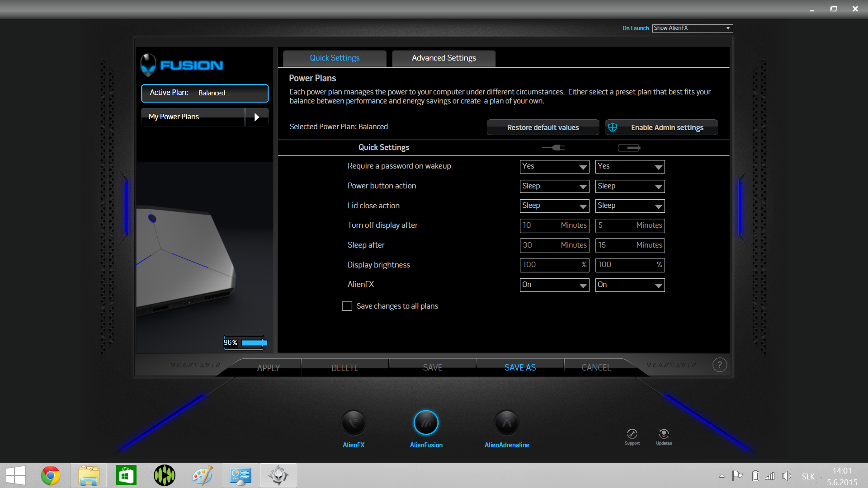
Task: Enable Save changes to all plans checkbox
Action: click(x=347, y=306)
